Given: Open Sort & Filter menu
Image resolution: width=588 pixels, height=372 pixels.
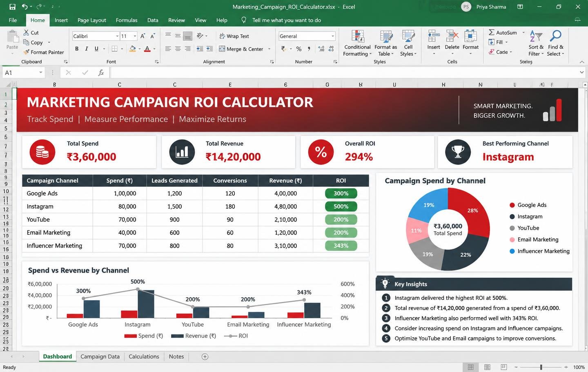Looking at the screenshot, I should [536, 43].
